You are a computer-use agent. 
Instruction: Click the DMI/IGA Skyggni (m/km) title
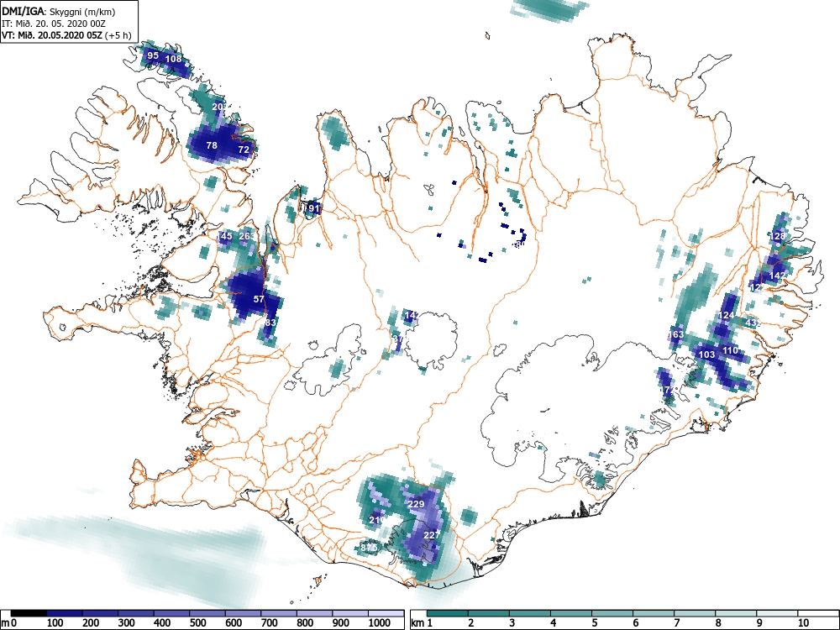click(x=59, y=12)
